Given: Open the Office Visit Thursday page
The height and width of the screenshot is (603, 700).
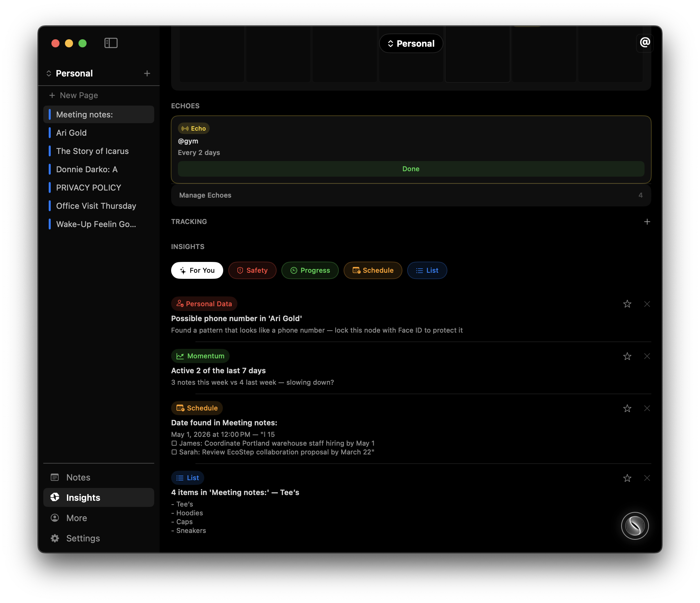Looking at the screenshot, I should point(99,206).
